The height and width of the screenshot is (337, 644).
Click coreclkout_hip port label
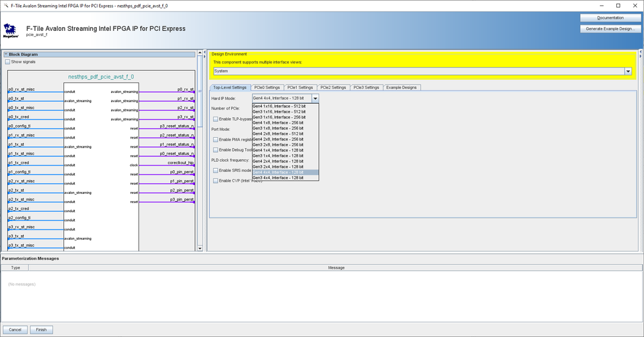[181, 163]
